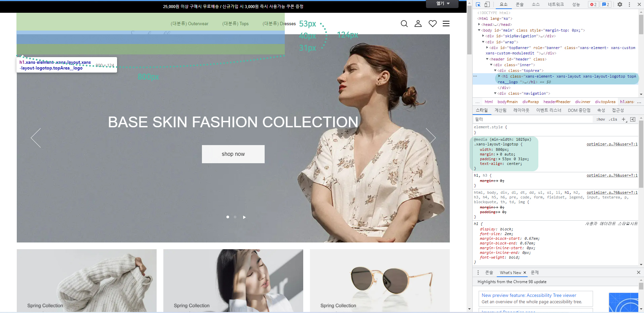The height and width of the screenshot is (313, 644).
Task: Add new style rule with plus icon
Action: point(624,119)
